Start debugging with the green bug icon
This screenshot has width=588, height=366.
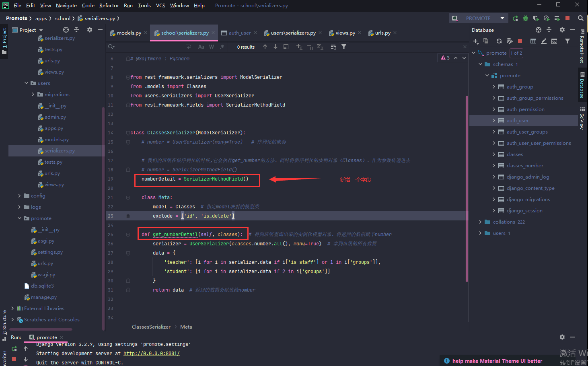(526, 18)
